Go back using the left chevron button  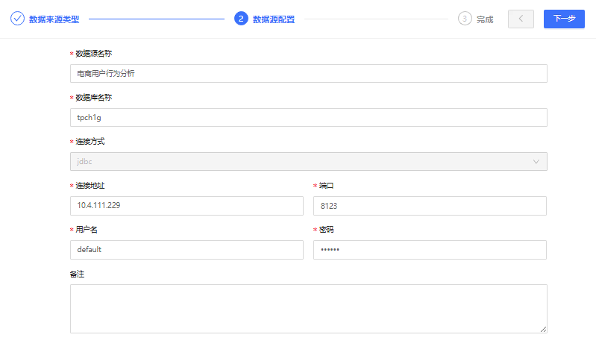tap(521, 19)
